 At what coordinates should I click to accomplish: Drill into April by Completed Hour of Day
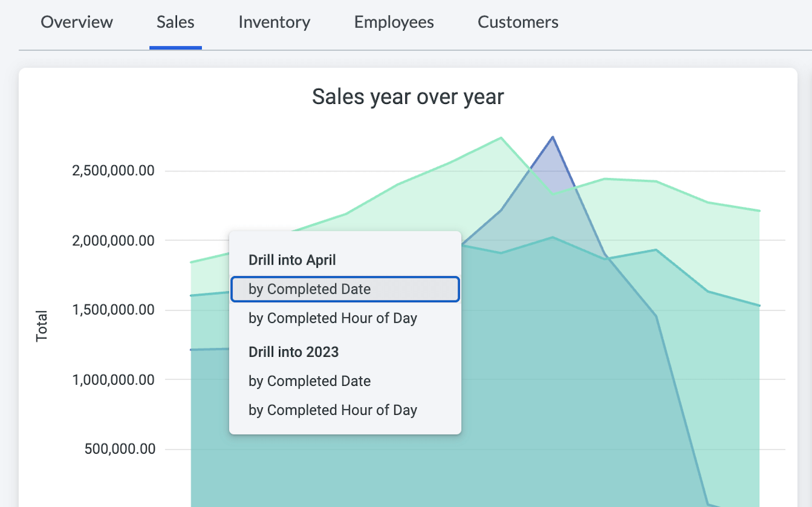332,318
